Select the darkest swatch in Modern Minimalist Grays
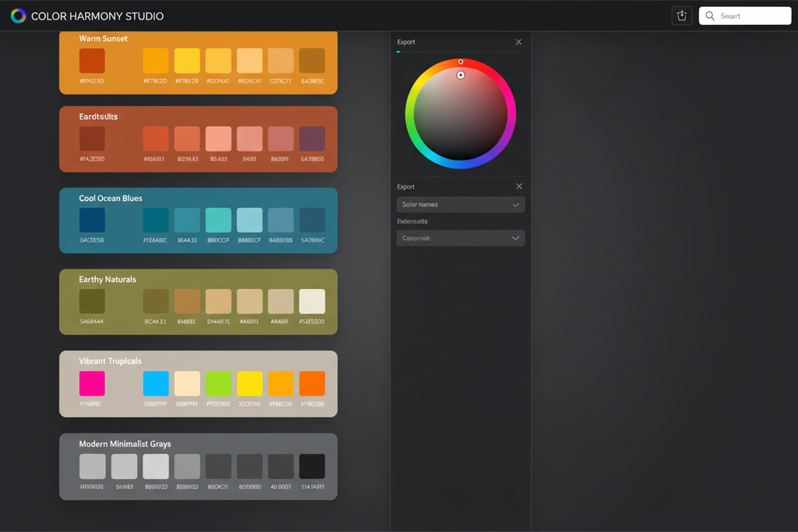798x532 pixels. tap(312, 466)
